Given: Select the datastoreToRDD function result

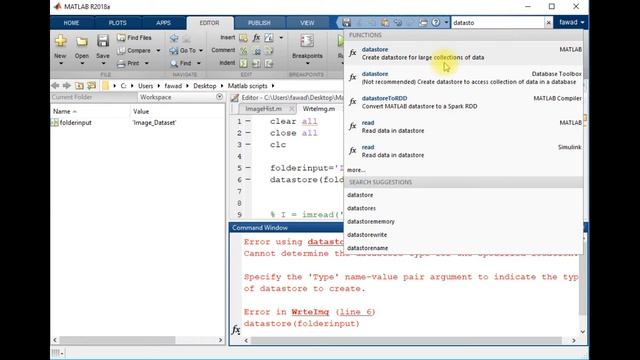Looking at the screenshot, I should 464,102.
